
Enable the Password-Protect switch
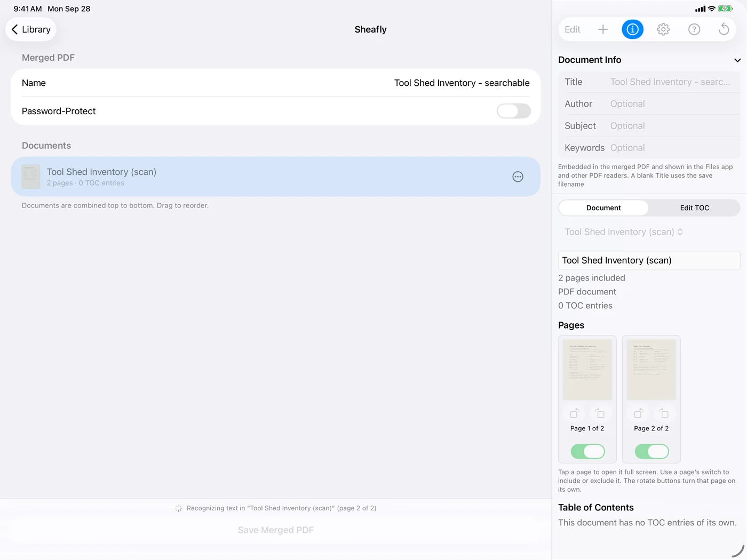[x=514, y=111]
